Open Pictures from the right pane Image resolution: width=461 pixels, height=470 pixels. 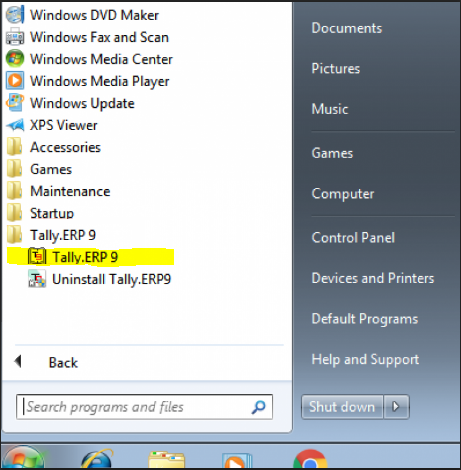336,69
